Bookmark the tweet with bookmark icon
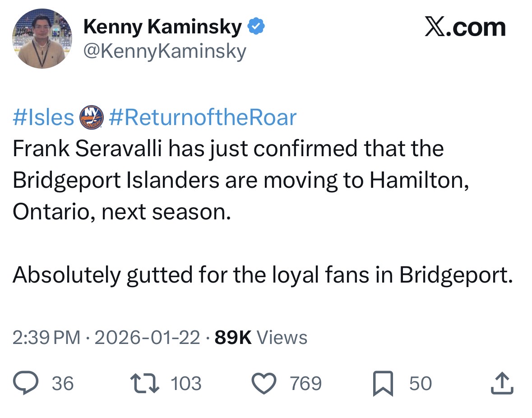The width and height of the screenshot is (532, 418). (x=383, y=384)
